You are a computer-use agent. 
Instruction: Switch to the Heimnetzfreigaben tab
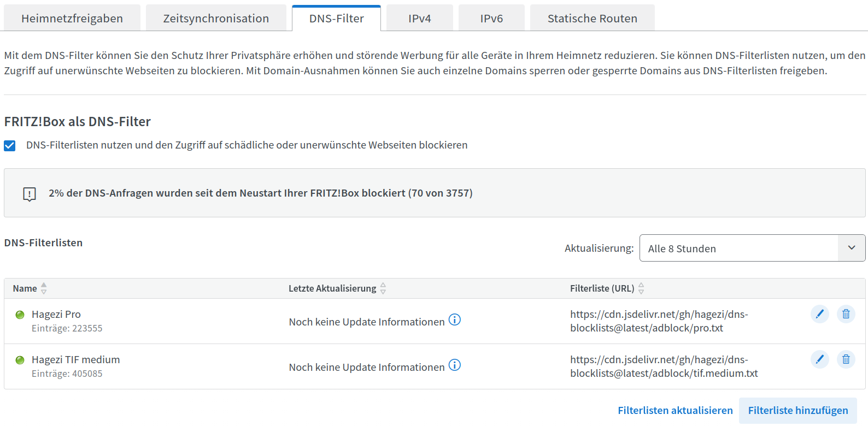pyautogui.click(x=72, y=18)
